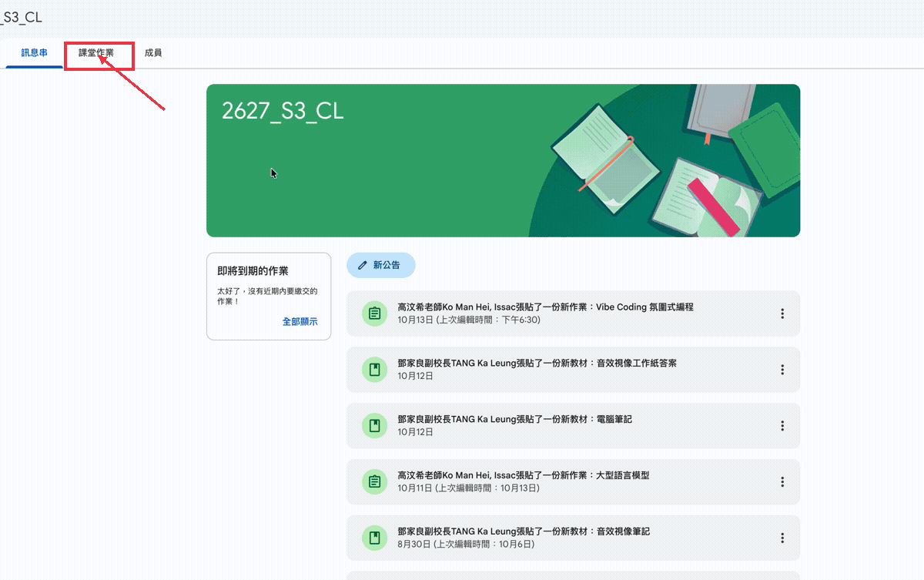924x580 pixels.
Task: Open the 電腦筆記 material post
Action: point(573,426)
